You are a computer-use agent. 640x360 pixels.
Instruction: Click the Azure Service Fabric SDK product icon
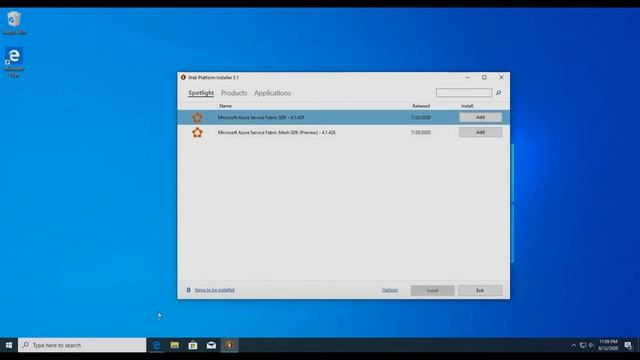pyautogui.click(x=197, y=118)
